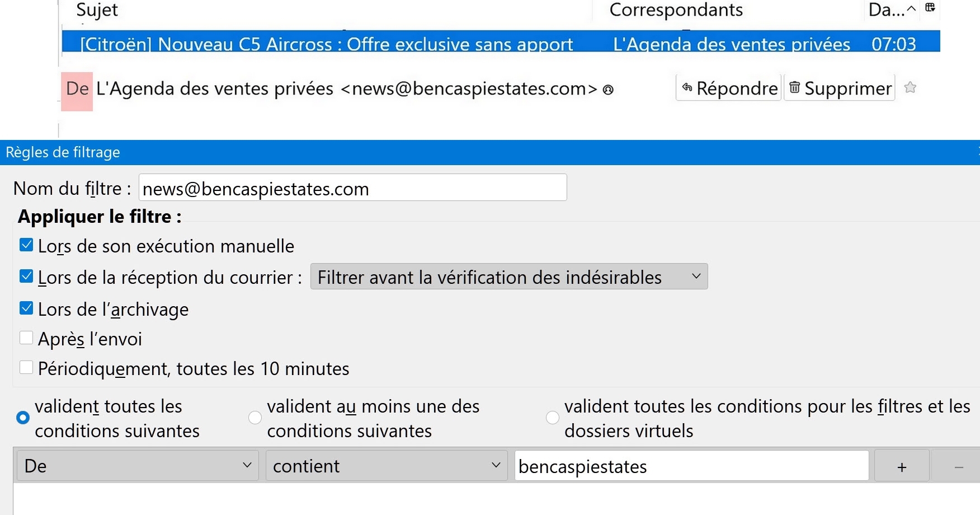Image resolution: width=980 pixels, height=515 pixels.
Task: Click the sender address status icon
Action: pyautogui.click(x=609, y=90)
